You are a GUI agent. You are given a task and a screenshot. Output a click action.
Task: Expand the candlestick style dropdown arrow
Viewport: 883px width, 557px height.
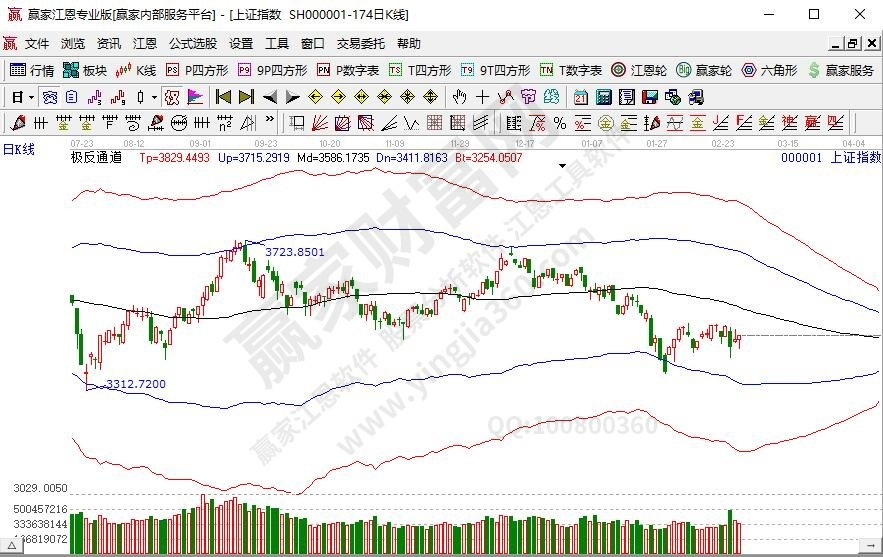point(153,97)
